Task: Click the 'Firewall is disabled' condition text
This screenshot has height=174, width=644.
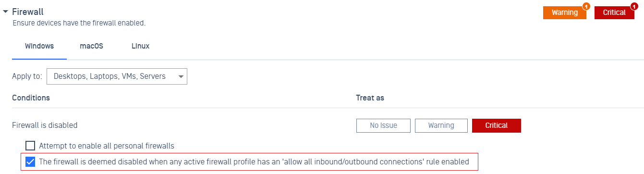Action: tap(45, 125)
